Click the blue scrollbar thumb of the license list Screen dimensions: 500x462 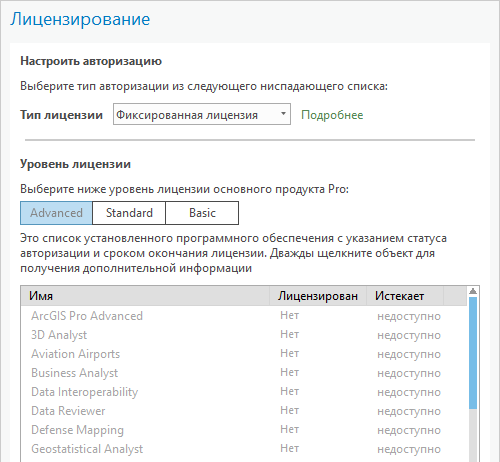[473, 353]
